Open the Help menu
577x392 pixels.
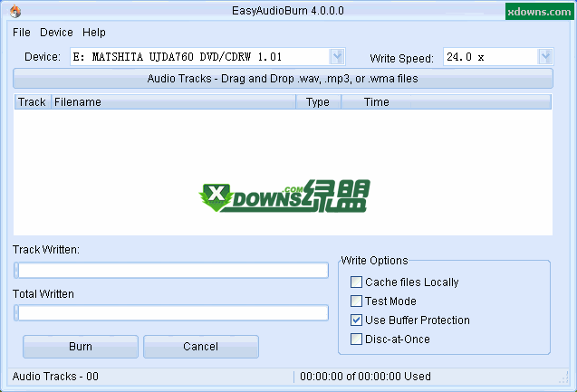pos(94,33)
